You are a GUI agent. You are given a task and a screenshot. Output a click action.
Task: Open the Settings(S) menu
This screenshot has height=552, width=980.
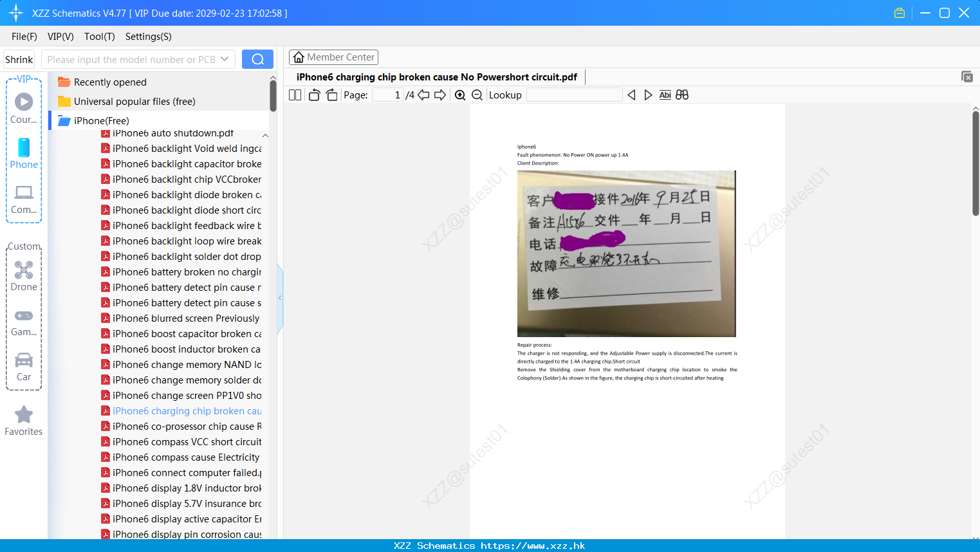pos(149,37)
